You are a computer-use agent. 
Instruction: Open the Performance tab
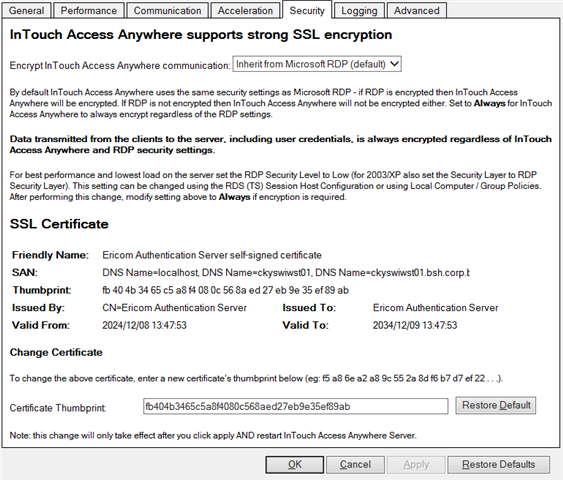89,10
